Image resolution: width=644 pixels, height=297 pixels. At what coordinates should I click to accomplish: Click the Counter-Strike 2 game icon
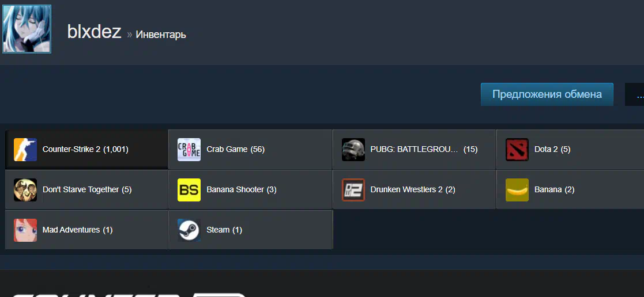[x=25, y=149]
